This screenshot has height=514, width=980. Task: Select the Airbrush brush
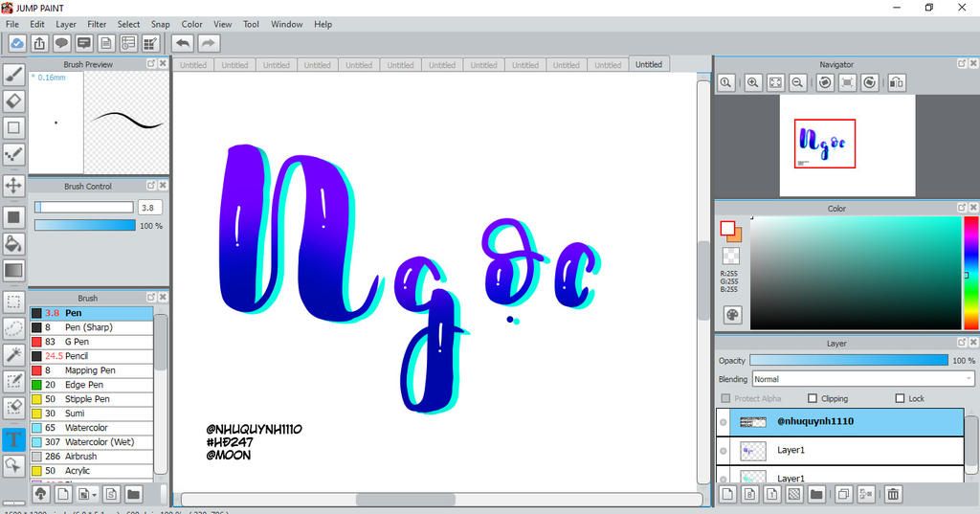91,457
